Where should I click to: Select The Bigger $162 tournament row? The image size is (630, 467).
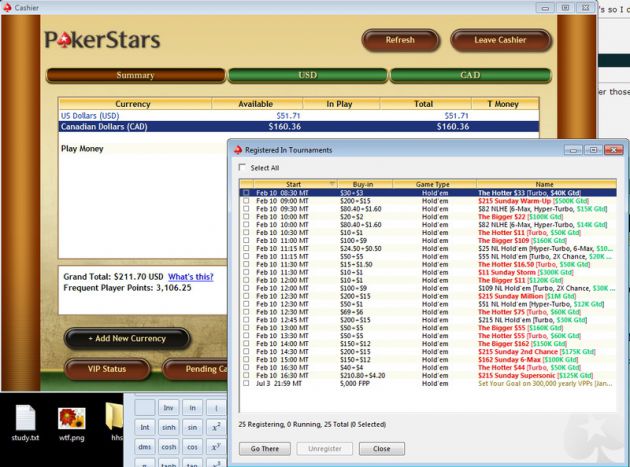(428, 344)
